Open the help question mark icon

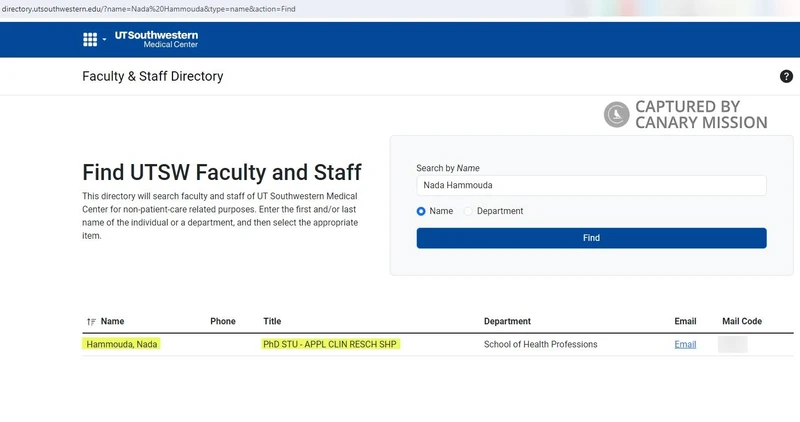tap(786, 76)
